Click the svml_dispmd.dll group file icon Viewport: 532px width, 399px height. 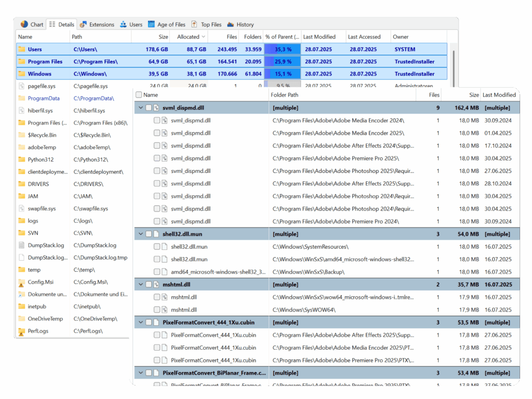(156, 108)
